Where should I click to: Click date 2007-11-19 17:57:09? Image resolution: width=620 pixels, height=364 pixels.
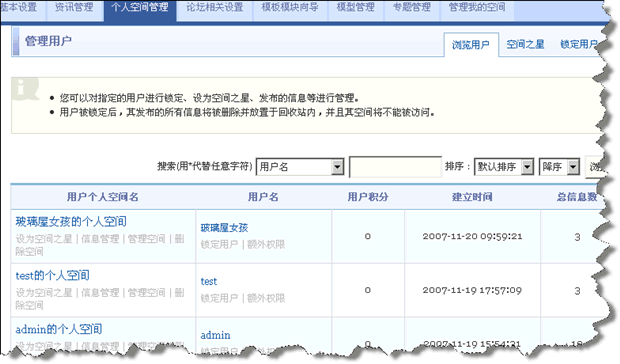[x=473, y=290]
